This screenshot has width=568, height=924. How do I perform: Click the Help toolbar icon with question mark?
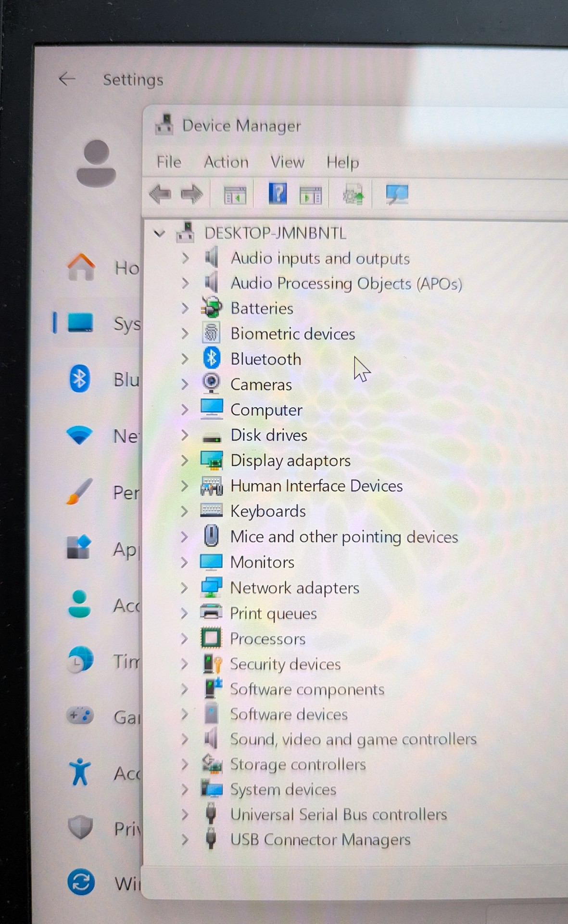278,194
